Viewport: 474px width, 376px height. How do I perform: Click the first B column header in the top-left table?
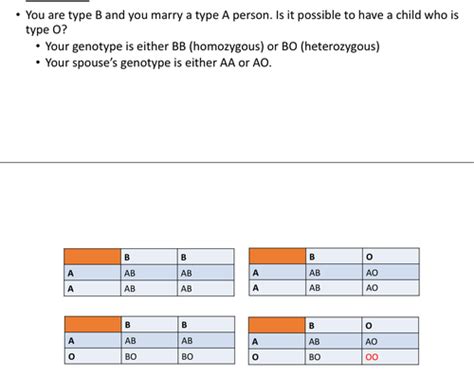(x=149, y=257)
